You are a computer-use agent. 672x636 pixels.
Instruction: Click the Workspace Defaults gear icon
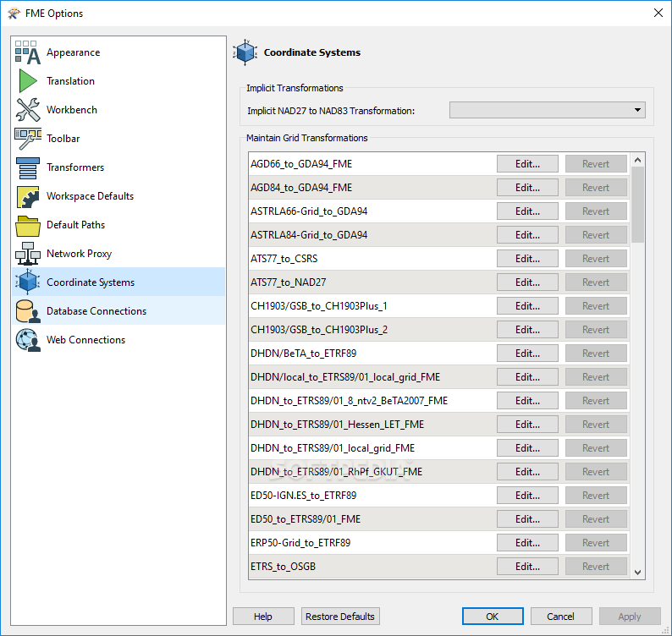28,196
